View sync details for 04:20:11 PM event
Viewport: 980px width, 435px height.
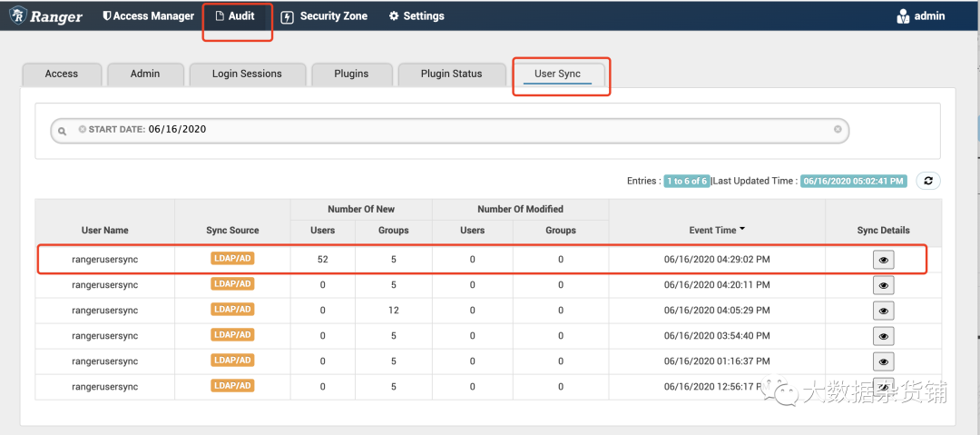tap(883, 285)
